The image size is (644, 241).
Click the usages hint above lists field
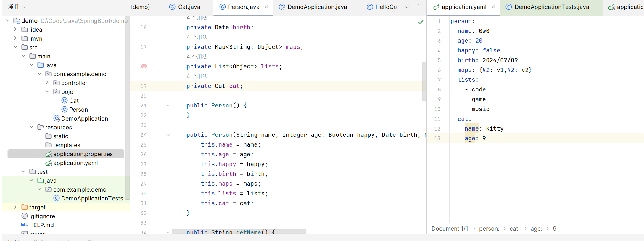[197, 57]
